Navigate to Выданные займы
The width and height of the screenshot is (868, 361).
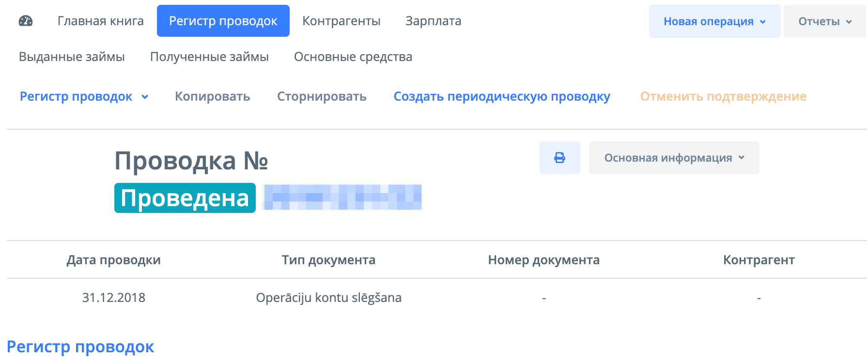pos(72,57)
